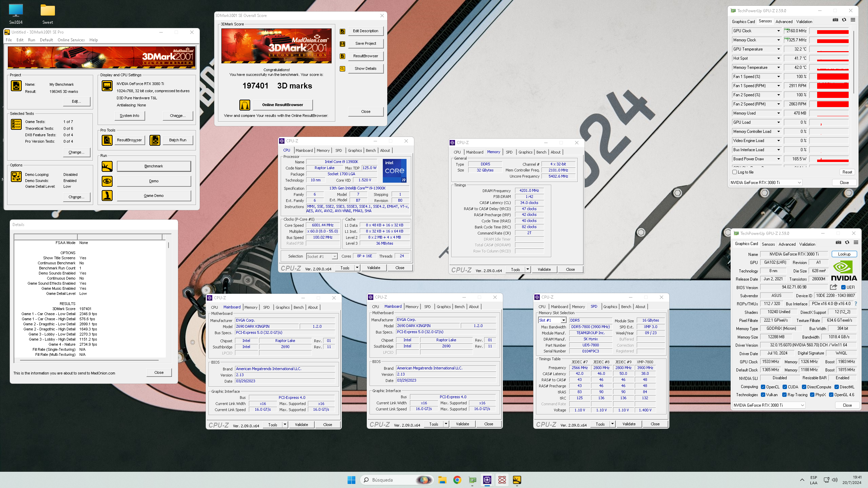Click the Online ResultBrowser yellow icon

click(244, 105)
